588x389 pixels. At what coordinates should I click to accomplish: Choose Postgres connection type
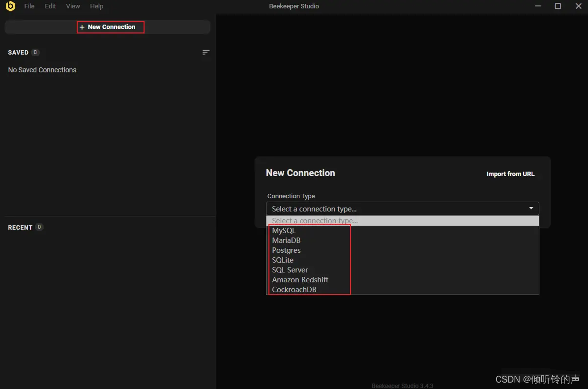(x=402, y=250)
